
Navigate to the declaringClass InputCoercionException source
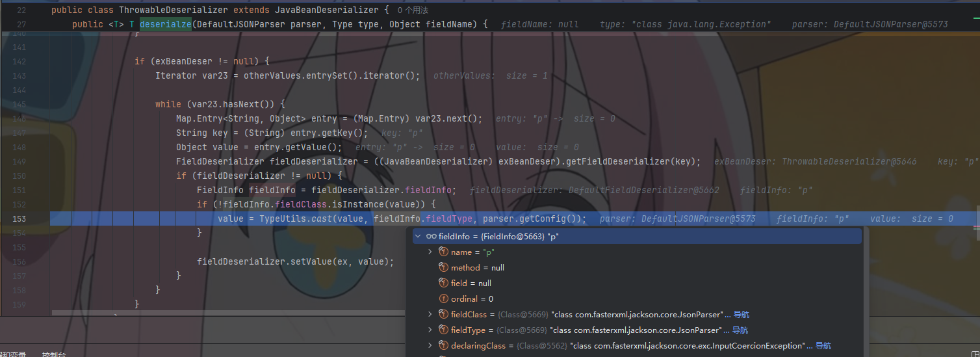coord(823,346)
